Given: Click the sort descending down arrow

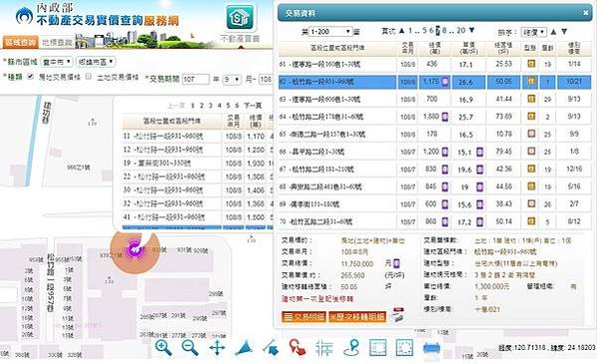Looking at the screenshot, I should (564, 32).
